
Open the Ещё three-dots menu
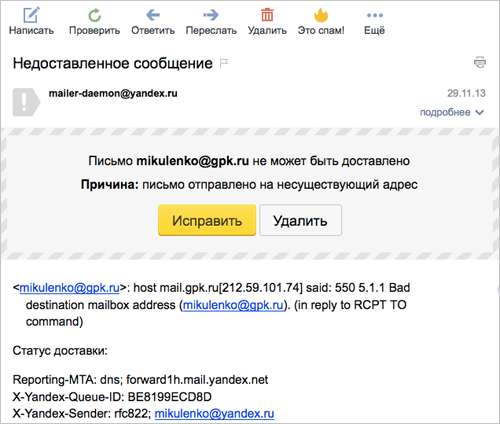[375, 15]
